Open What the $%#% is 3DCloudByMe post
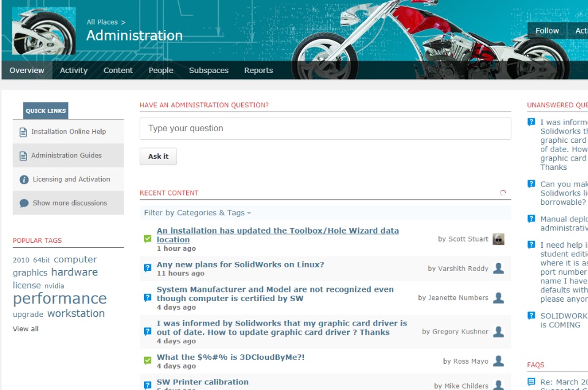Image resolution: width=588 pixels, height=390 pixels. (x=231, y=357)
